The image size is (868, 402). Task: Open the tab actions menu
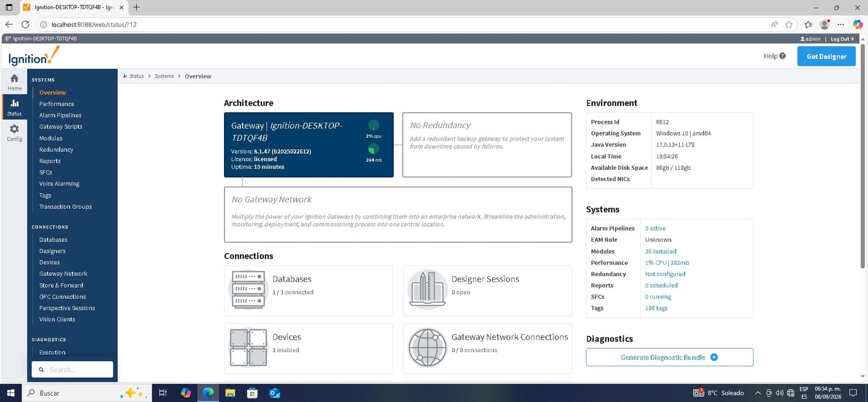click(9, 7)
